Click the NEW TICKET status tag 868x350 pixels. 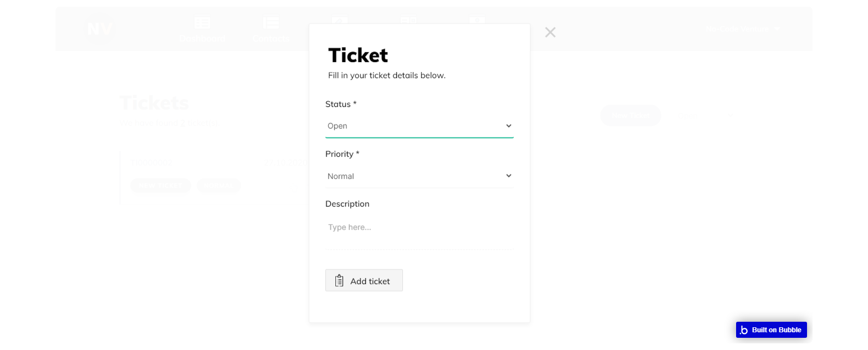(x=160, y=186)
